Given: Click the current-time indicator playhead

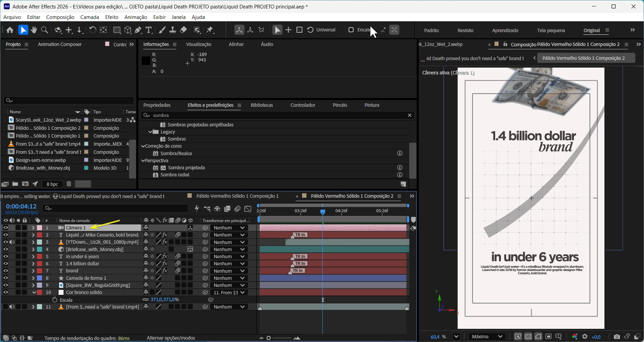Looking at the screenshot, I should pos(323,212).
